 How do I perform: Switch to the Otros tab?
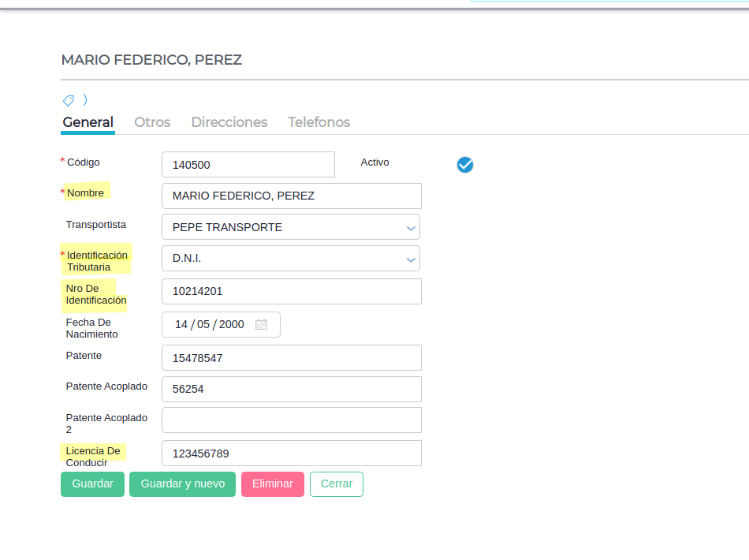pyautogui.click(x=152, y=122)
